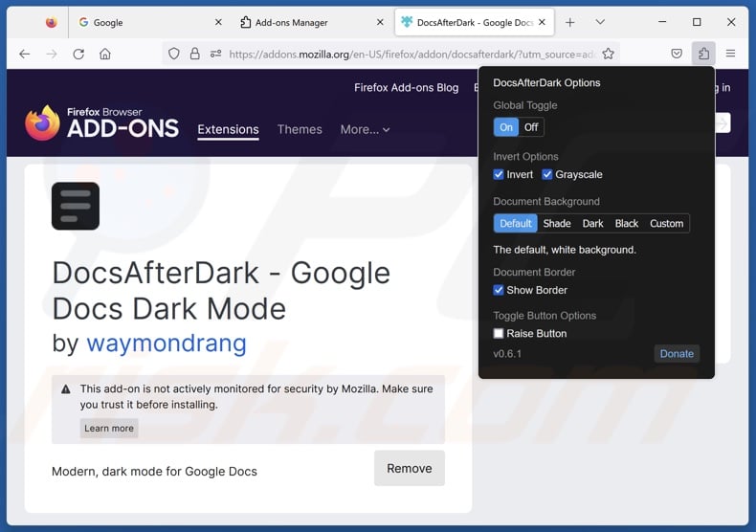Click the v0.6.1 version text

tap(507, 354)
